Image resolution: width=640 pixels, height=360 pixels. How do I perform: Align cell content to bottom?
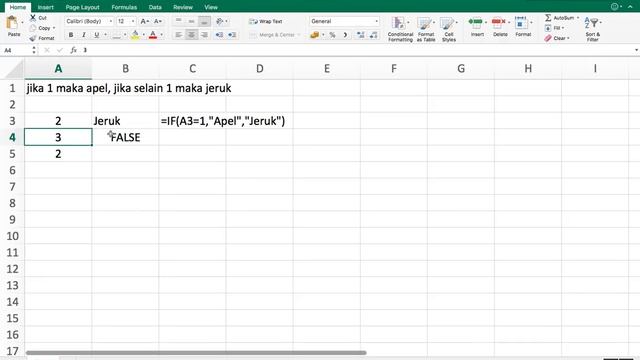coord(204,21)
